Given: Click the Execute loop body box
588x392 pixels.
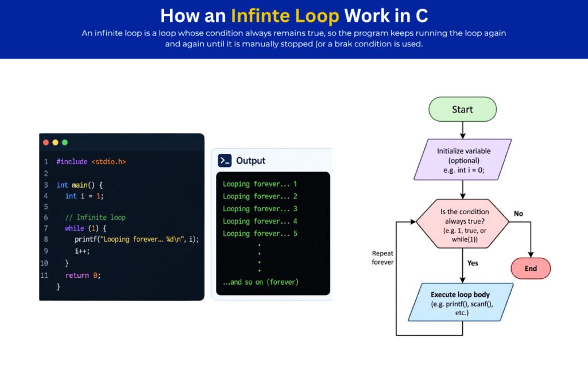Looking at the screenshot, I should (461, 302).
